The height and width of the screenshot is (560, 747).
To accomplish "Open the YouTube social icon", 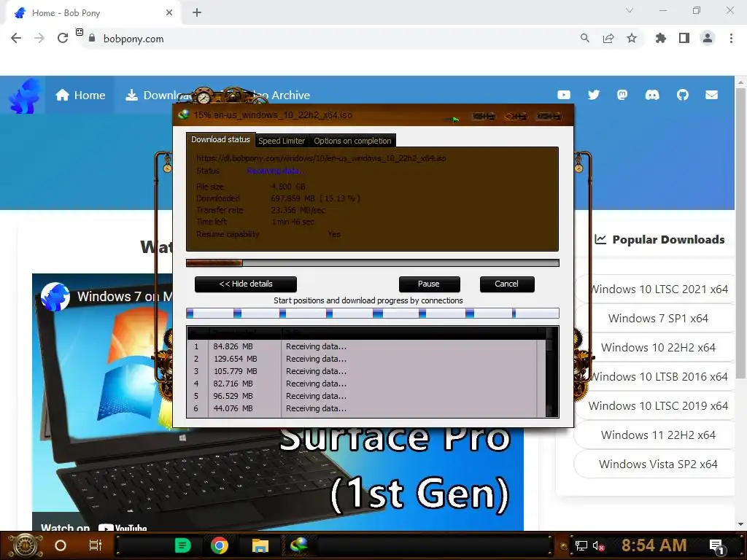I will [564, 95].
